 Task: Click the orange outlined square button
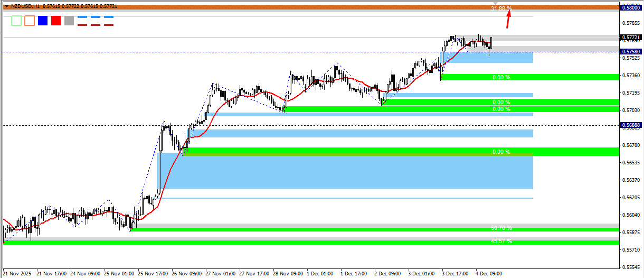point(30,21)
